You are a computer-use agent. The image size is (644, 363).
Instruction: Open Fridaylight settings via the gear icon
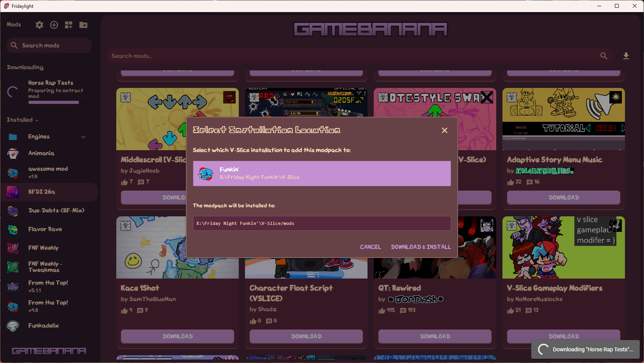[39, 25]
